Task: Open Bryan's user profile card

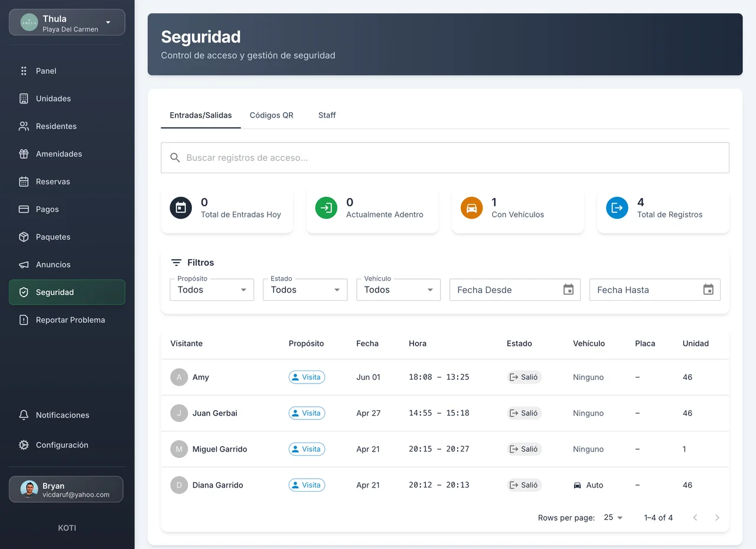Action: pyautogui.click(x=66, y=489)
